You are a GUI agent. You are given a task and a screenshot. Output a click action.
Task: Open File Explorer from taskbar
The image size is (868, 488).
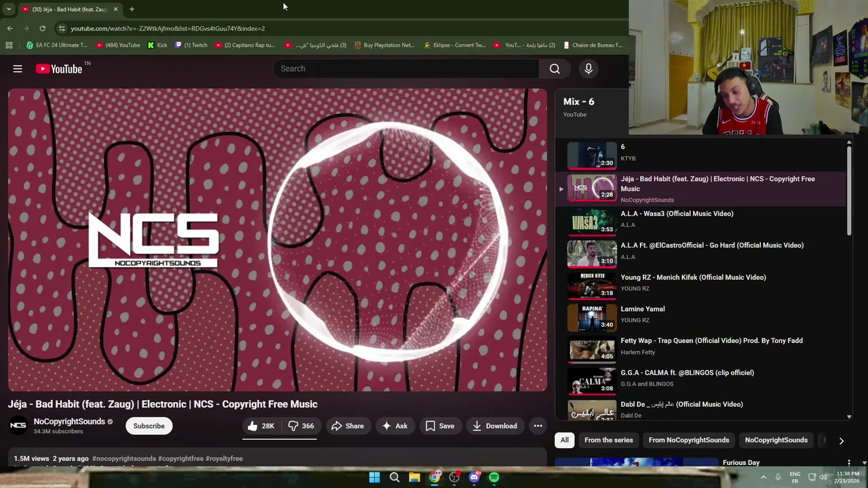coord(414,477)
